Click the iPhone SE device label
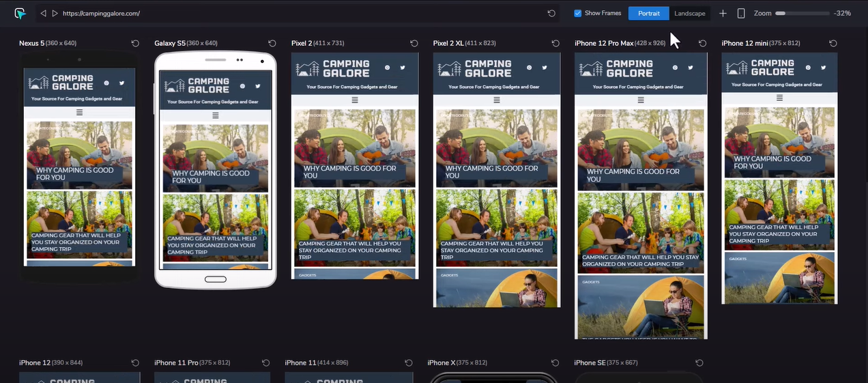The height and width of the screenshot is (383, 868). [606, 363]
